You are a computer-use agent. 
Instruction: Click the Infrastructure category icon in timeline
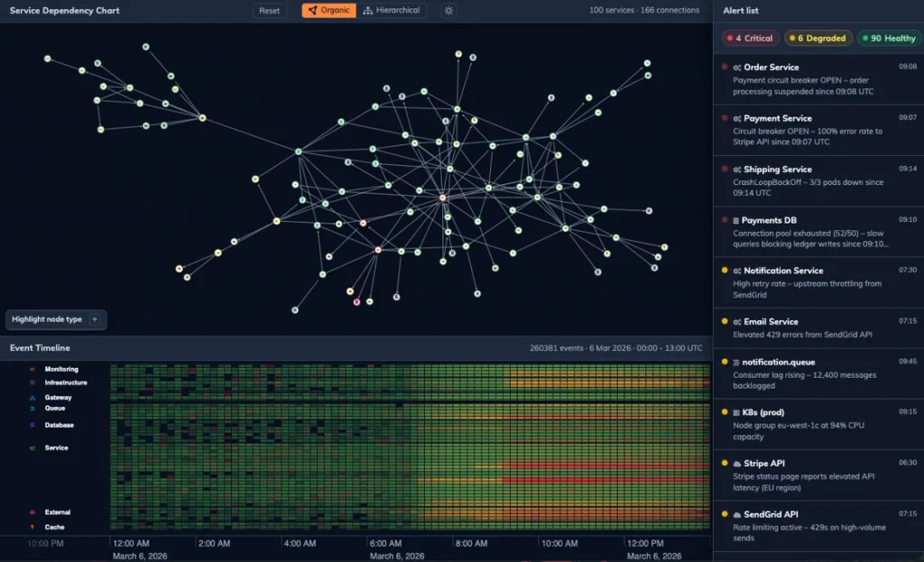coord(32,382)
